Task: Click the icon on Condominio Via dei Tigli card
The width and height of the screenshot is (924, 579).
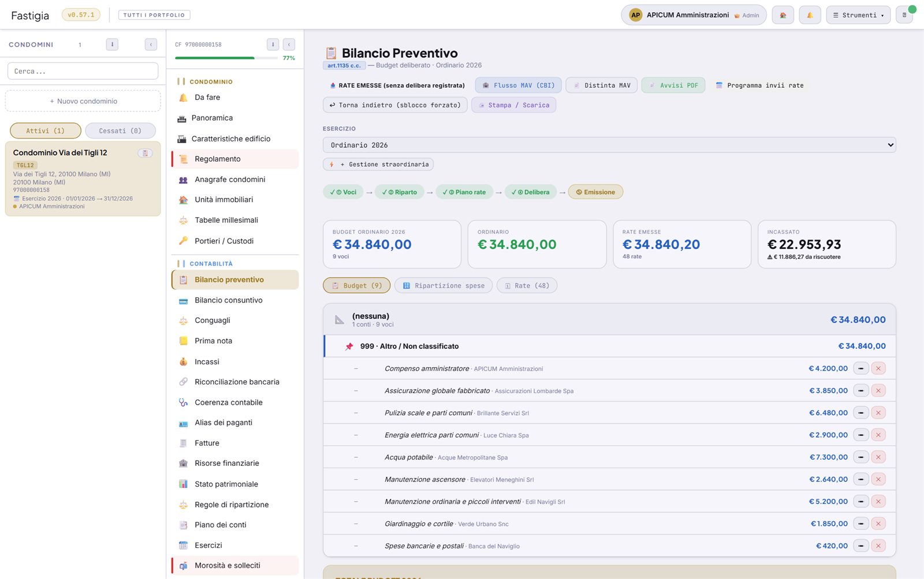Action: click(145, 153)
